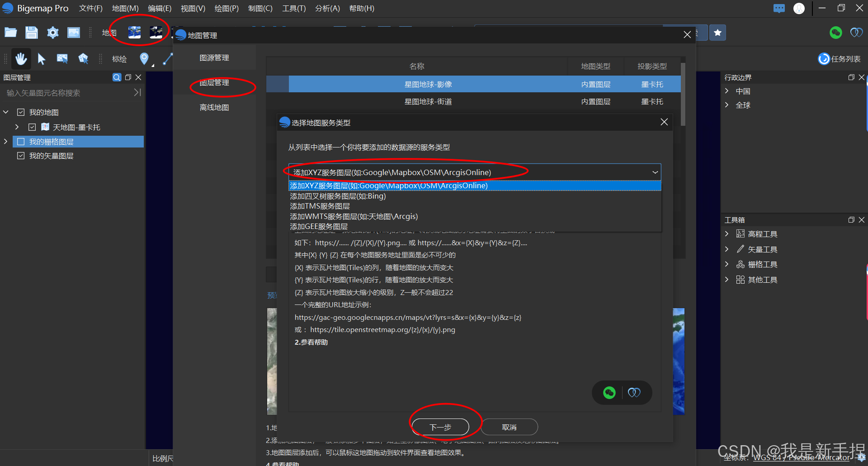Open settings via the gear icon
The width and height of the screenshot is (868, 466).
coord(53,32)
